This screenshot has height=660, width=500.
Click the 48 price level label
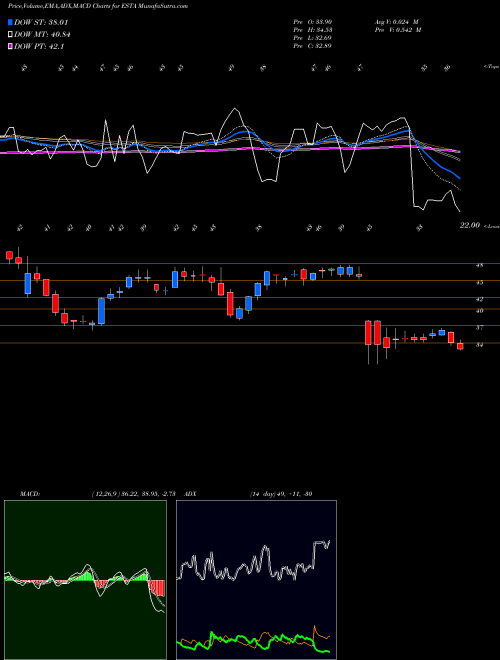479,266
